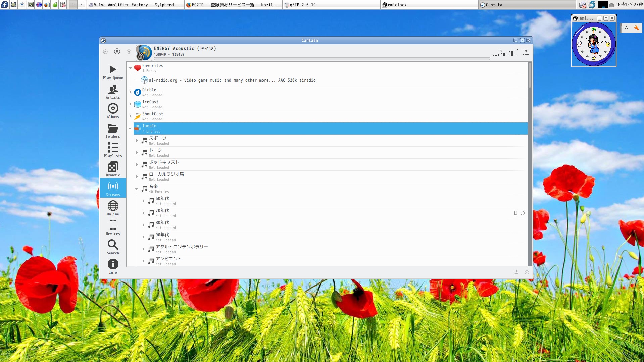Image resolution: width=644 pixels, height=362 pixels.
Task: Pause the currently playing stream
Action: [117, 51]
